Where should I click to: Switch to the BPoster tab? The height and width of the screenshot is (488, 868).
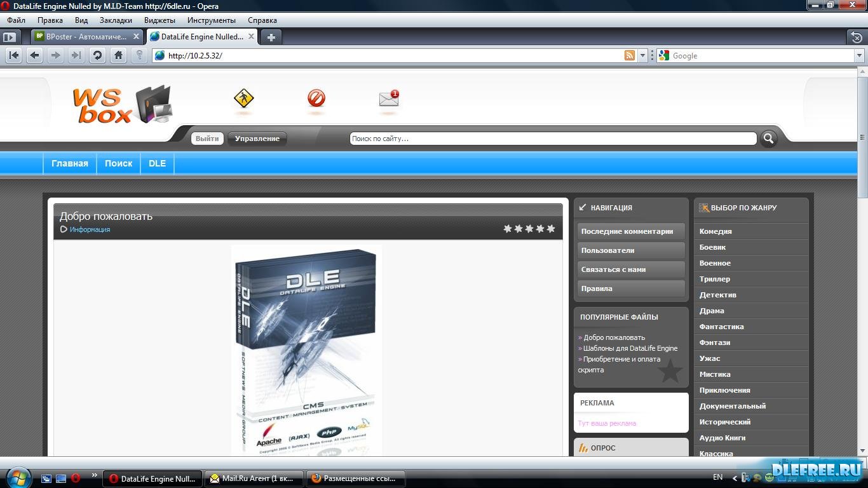87,37
